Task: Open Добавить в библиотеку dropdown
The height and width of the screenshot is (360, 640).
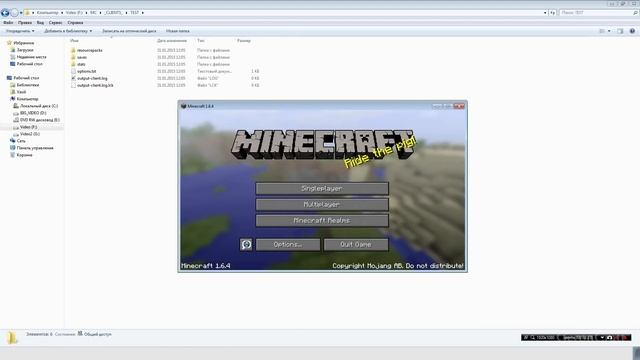Action: coord(68,31)
